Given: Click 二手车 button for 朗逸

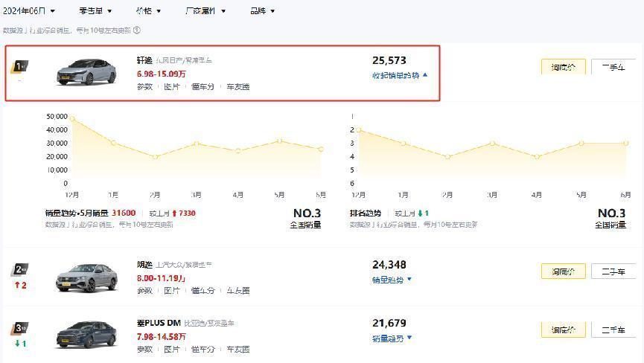Looking at the screenshot, I should tap(613, 271).
